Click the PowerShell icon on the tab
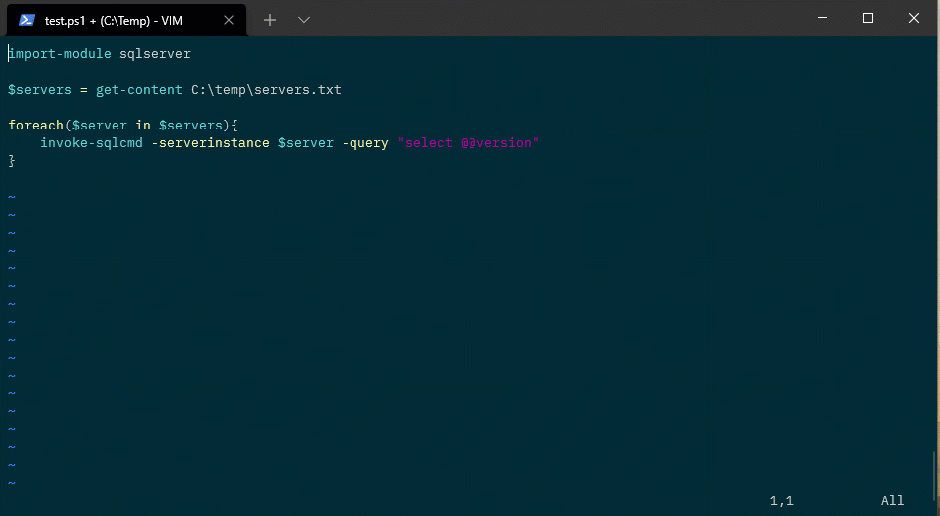Image resolution: width=940 pixels, height=516 pixels. click(x=27, y=19)
